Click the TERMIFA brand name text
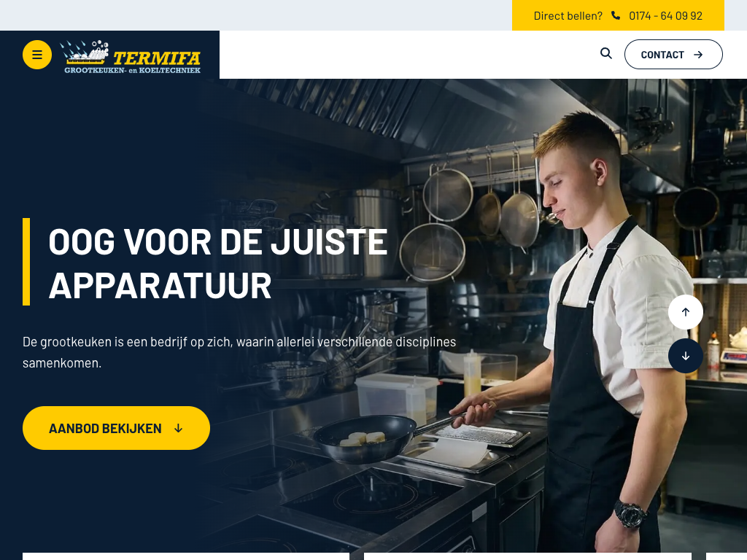 157,58
